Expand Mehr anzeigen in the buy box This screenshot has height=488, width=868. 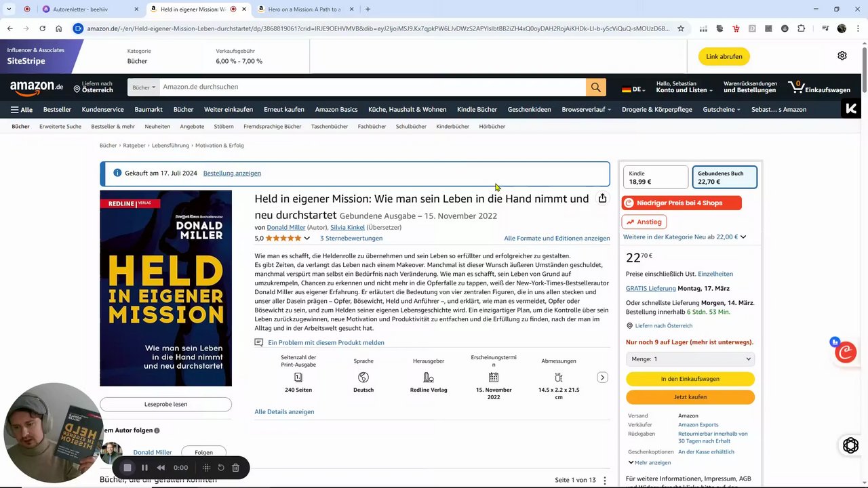pyautogui.click(x=649, y=462)
